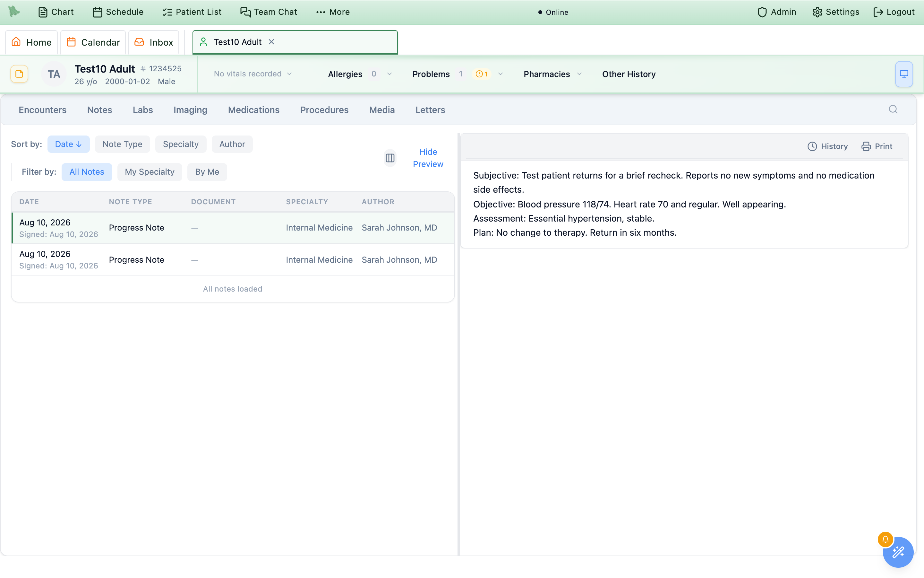
Task: Click the DATE column header
Action: point(29,201)
